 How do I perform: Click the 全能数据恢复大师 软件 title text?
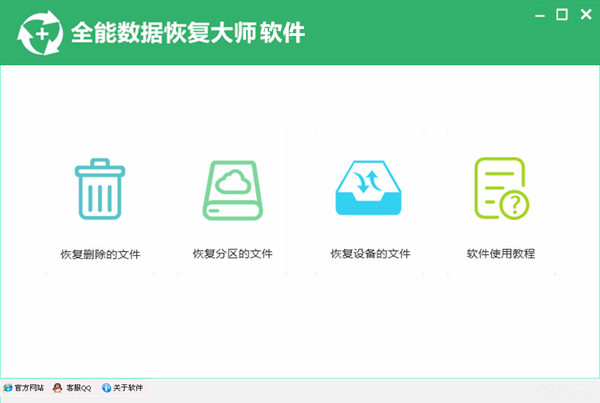(188, 33)
